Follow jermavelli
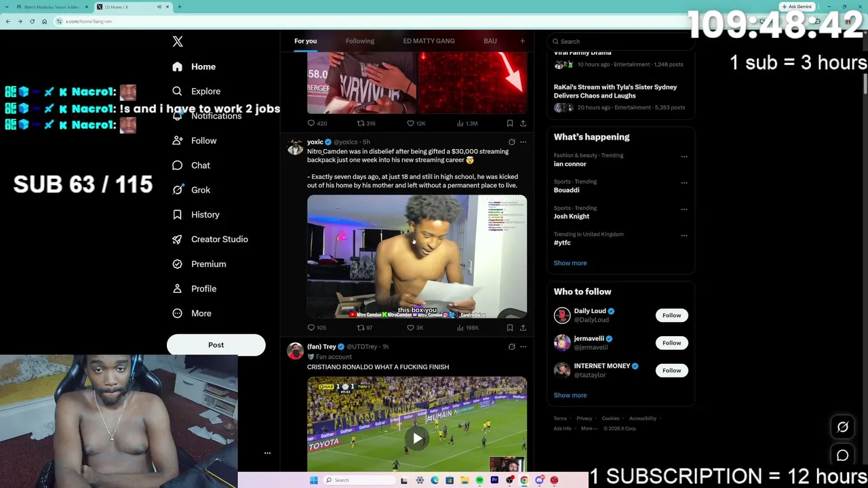Image resolution: width=868 pixels, height=488 pixels. pyautogui.click(x=671, y=343)
